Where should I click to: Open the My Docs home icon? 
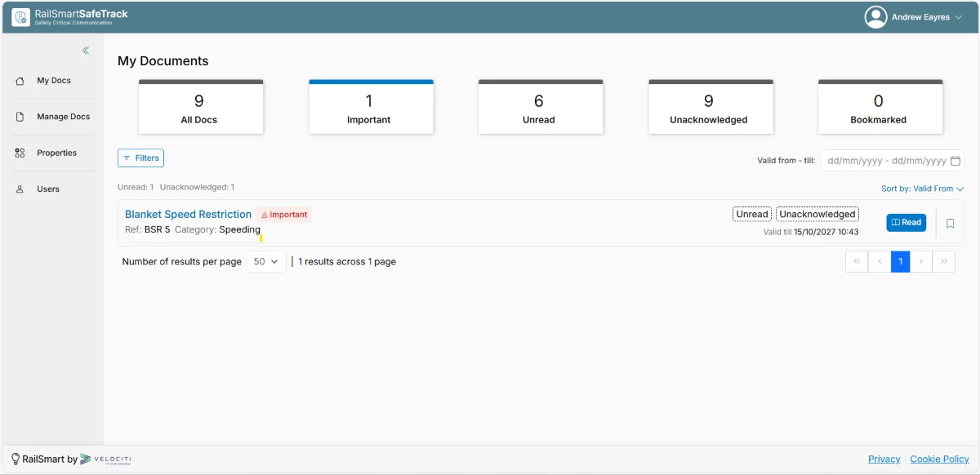[x=19, y=80]
